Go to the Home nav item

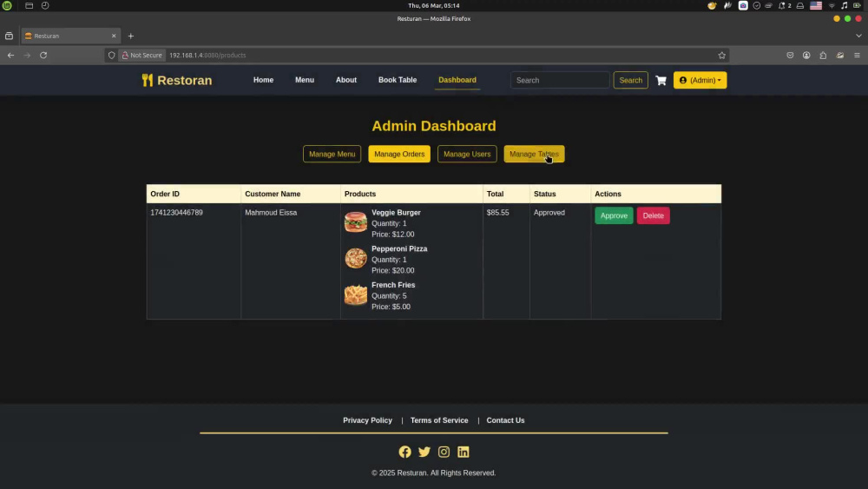[264, 80]
